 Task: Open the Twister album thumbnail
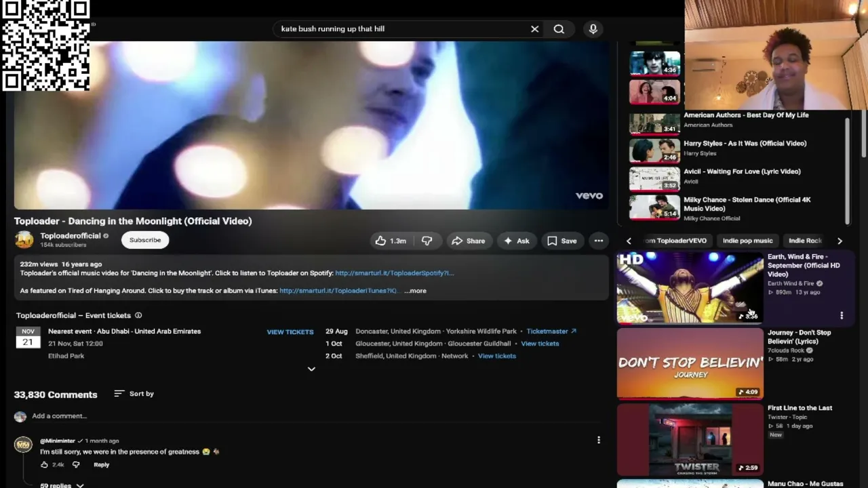pyautogui.click(x=690, y=439)
